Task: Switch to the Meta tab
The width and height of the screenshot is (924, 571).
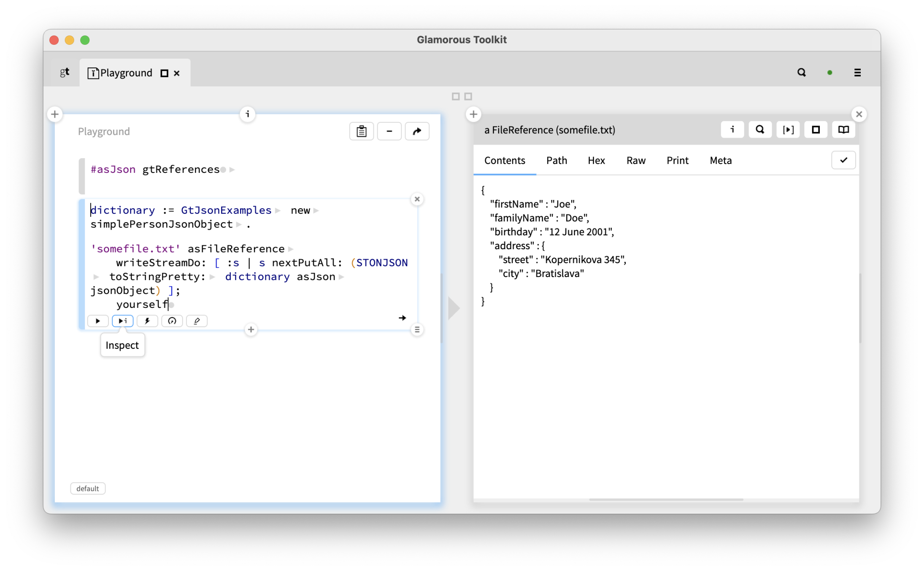Action: [x=721, y=161]
